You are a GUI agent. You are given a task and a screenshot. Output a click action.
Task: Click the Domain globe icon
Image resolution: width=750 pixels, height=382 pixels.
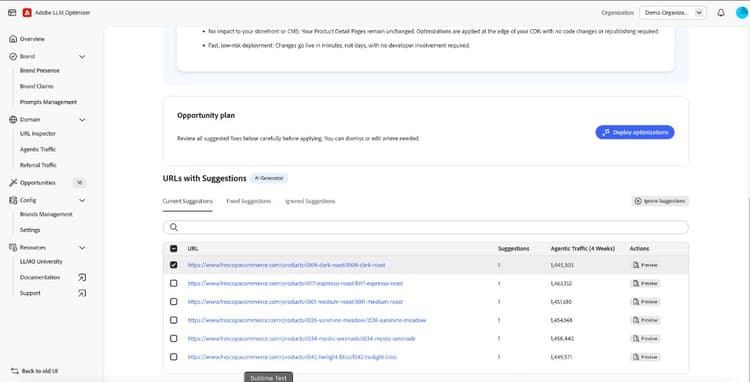[x=13, y=120]
